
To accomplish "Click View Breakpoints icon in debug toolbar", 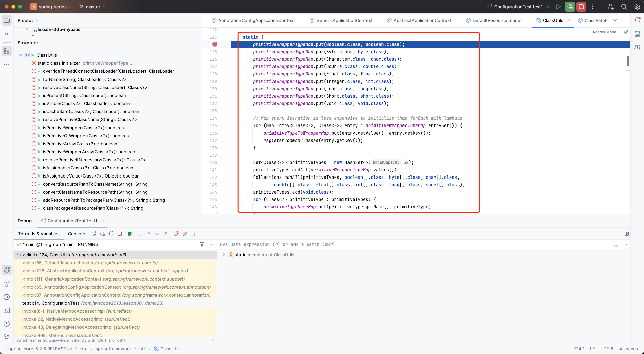I will click(x=177, y=234).
